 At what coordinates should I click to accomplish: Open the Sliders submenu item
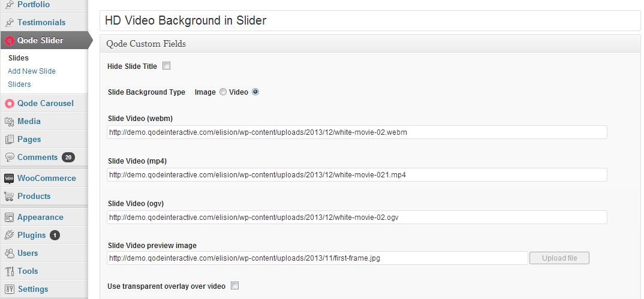(19, 84)
